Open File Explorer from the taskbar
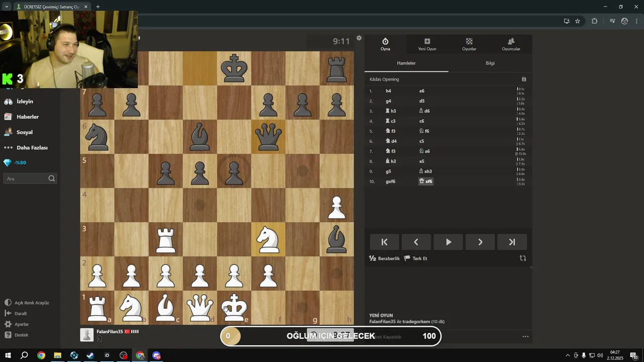 pos(57,355)
